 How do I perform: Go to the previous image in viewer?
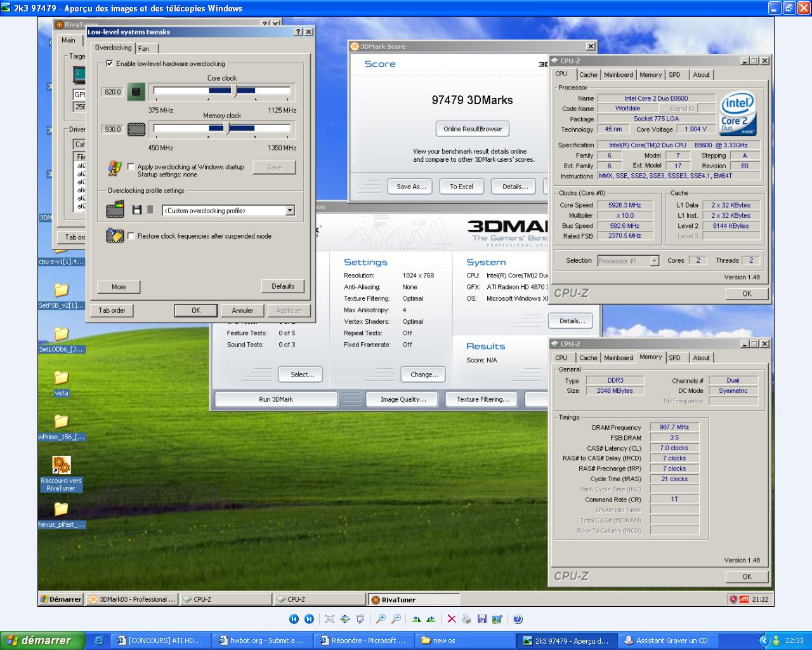click(294, 619)
